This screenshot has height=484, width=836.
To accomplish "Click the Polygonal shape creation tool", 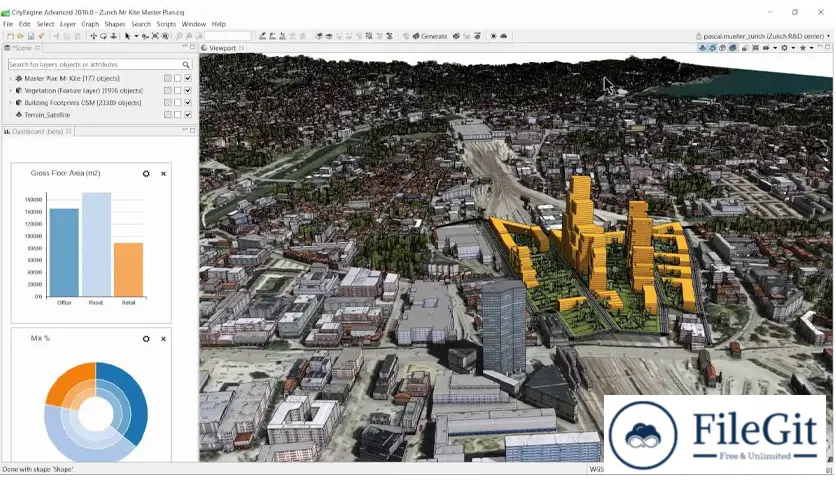I will click(262, 36).
